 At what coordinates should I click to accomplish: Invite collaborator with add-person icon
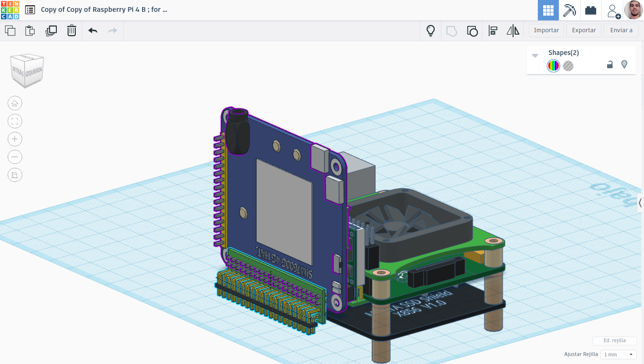613,10
